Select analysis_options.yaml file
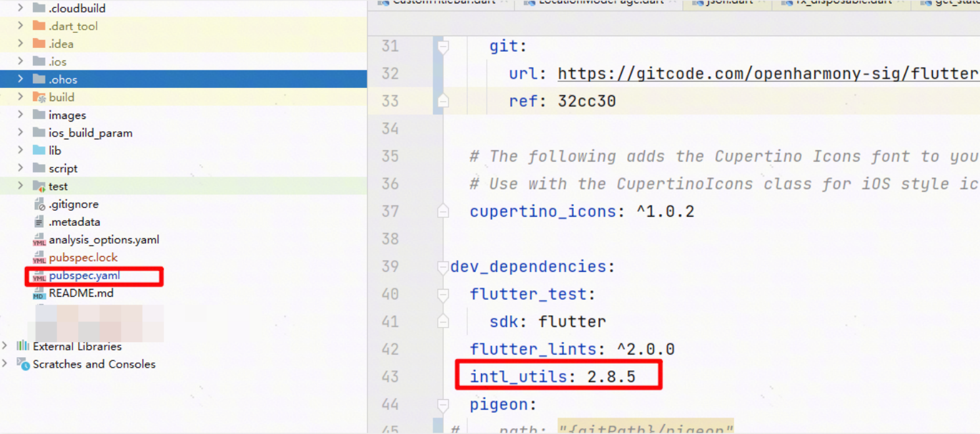This screenshot has height=434, width=980. point(103,240)
